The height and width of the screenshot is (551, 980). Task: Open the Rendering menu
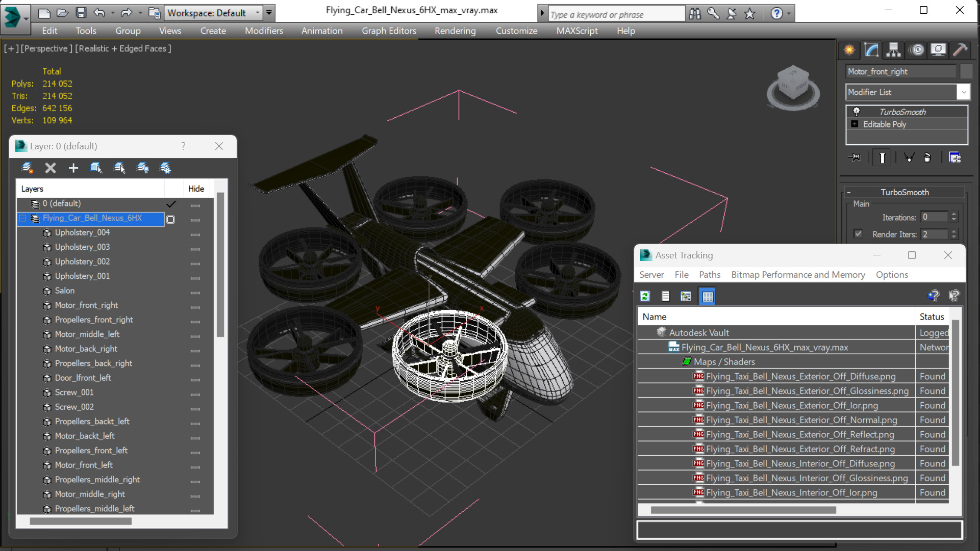click(455, 31)
